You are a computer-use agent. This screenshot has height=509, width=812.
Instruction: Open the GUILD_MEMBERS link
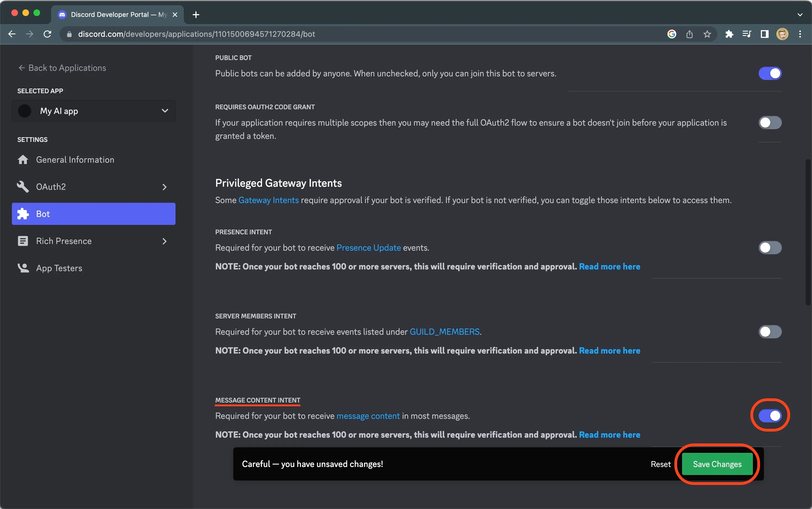(x=444, y=332)
